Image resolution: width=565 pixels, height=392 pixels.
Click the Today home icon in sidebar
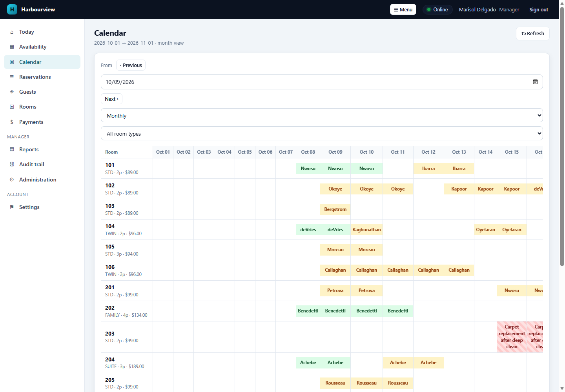pyautogui.click(x=12, y=32)
